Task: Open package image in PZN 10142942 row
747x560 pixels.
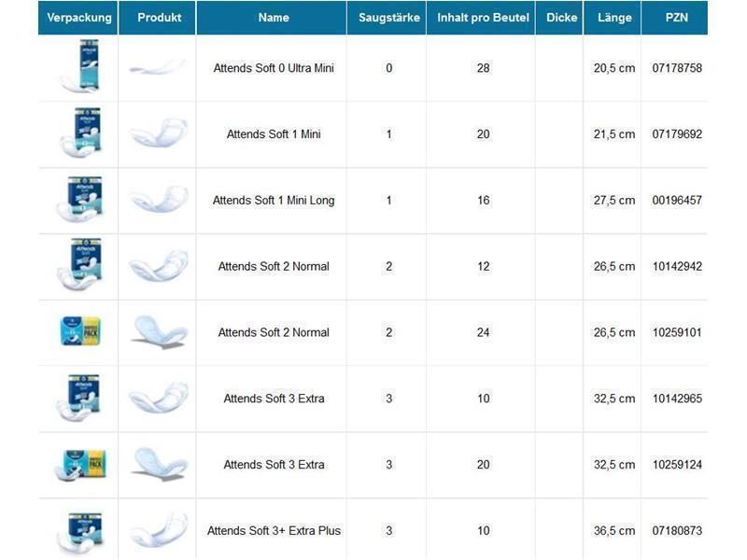Action: pos(79,265)
